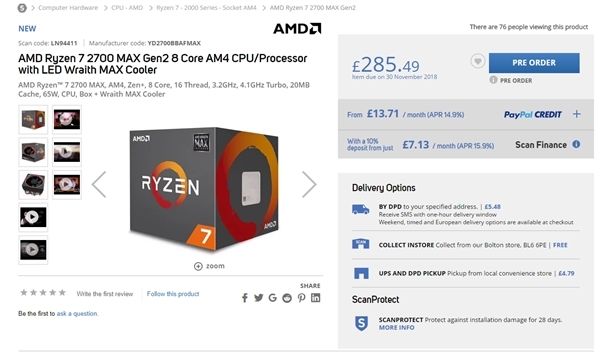Viewport: 600px width, 363px height.
Task: Open CPU - AMD breadcrumb
Action: point(127,8)
